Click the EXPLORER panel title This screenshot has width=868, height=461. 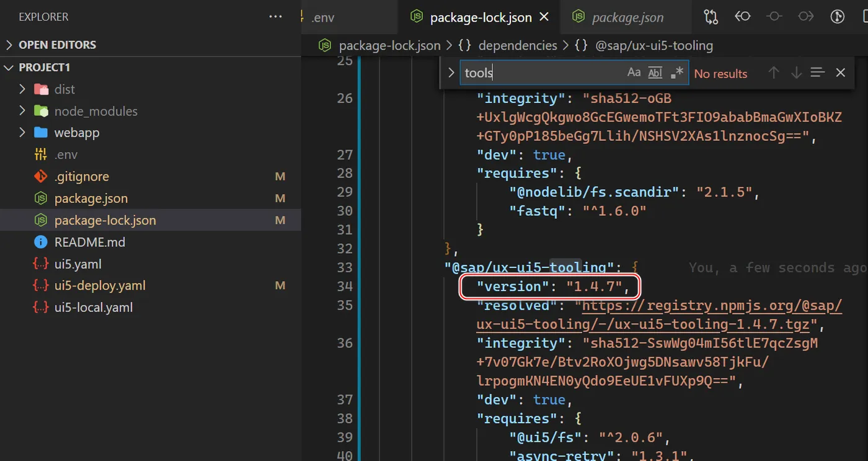pos(43,17)
